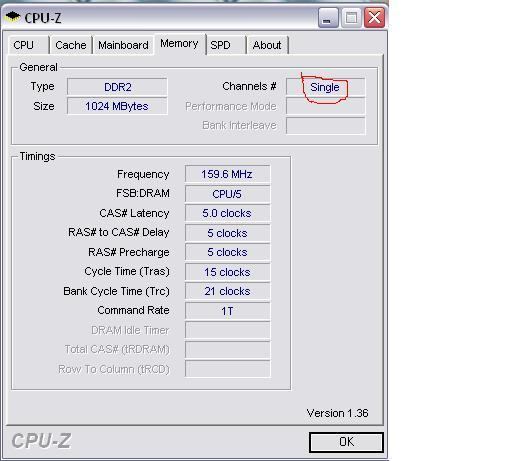Viewport: 512px width, 461px height.
Task: Click the disabled maximize button
Action: [351, 18]
